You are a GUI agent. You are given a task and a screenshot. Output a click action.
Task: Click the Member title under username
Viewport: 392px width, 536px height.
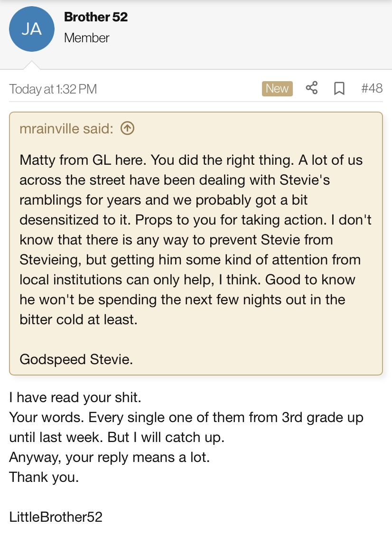click(x=87, y=38)
